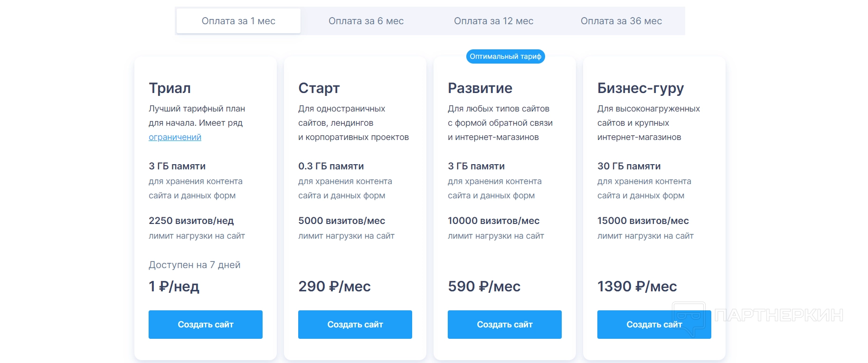Click the "Старт" plan title
Screen dimensions: 868x363
tap(319, 88)
